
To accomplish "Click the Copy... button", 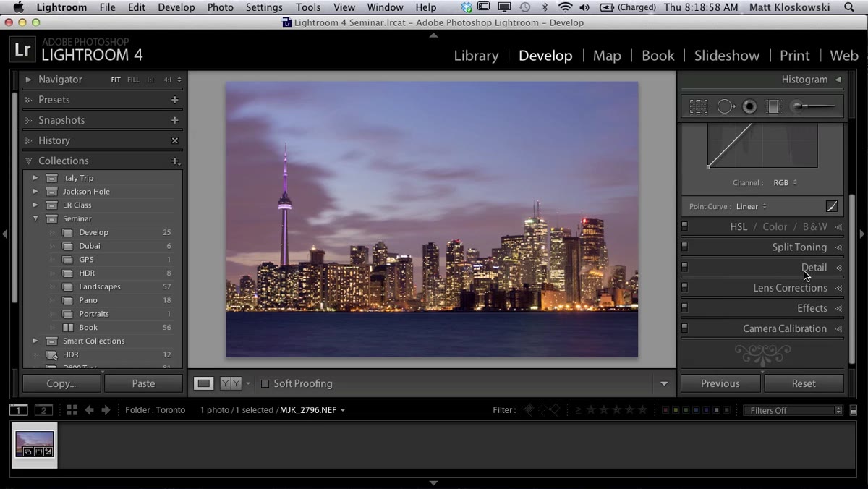I will click(x=61, y=383).
